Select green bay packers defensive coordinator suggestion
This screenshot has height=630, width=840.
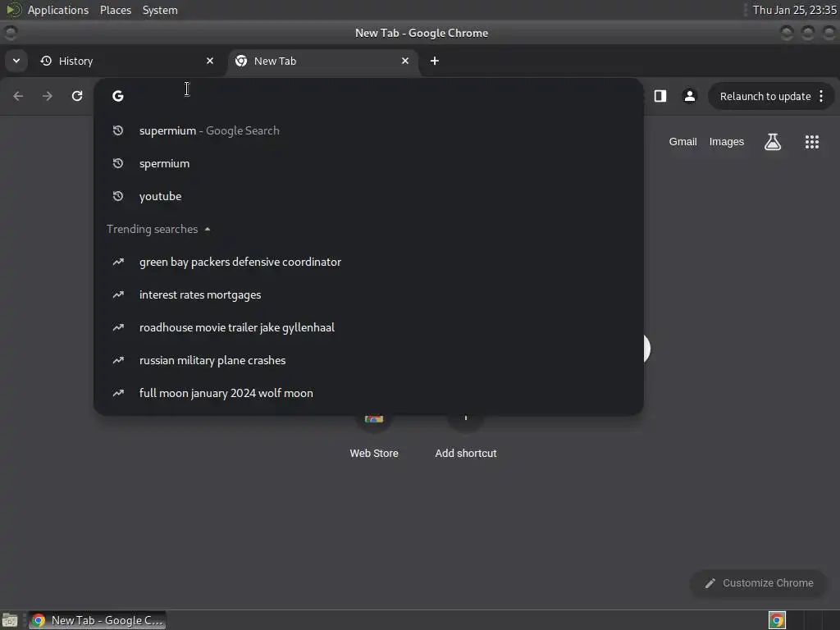[x=368, y=262]
